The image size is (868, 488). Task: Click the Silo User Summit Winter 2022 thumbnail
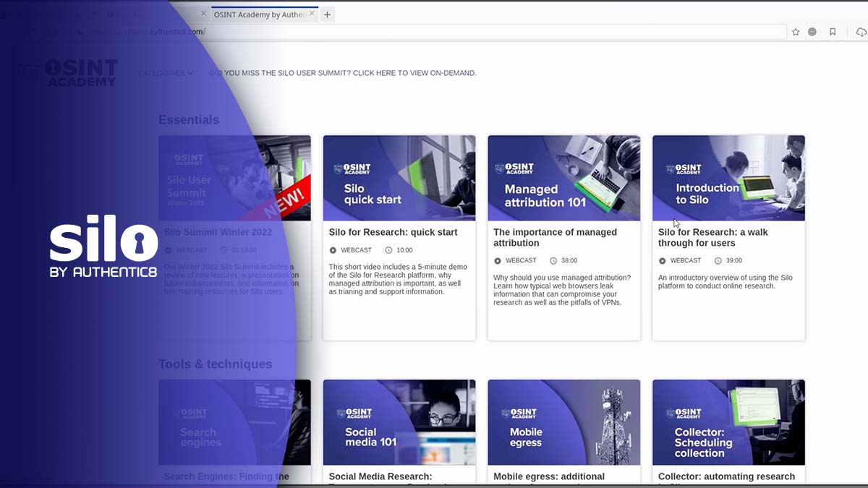[234, 178]
